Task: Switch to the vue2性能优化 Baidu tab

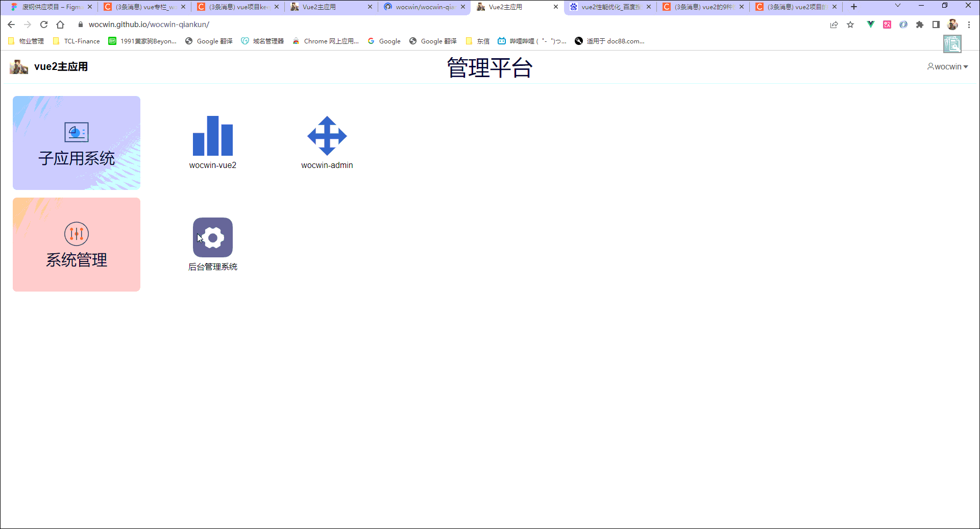Action: [x=607, y=7]
